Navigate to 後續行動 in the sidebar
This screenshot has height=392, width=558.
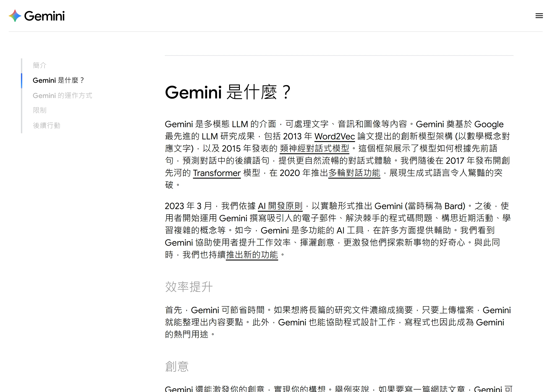point(46,125)
